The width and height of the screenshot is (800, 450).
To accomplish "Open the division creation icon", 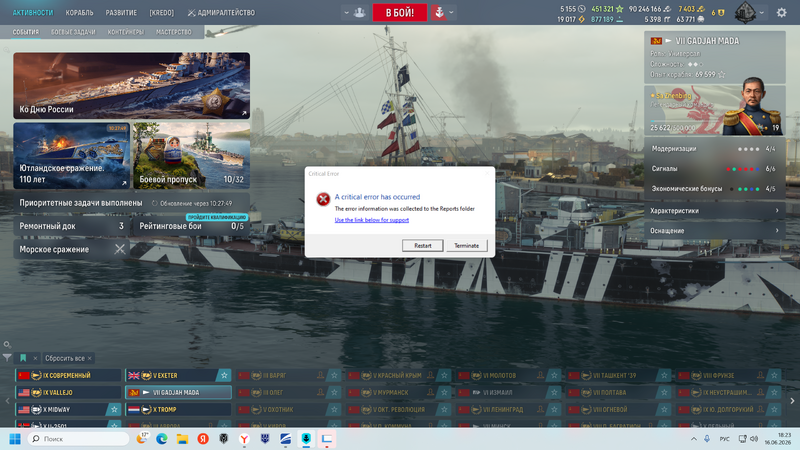I will click(x=360, y=12).
